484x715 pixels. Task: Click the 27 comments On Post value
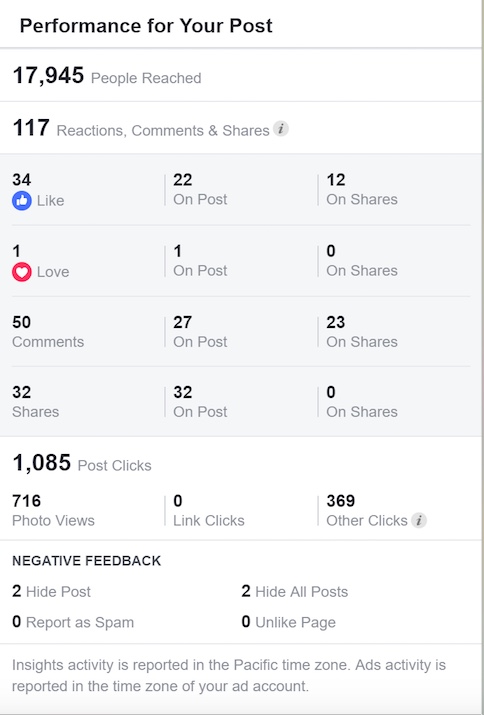click(182, 322)
